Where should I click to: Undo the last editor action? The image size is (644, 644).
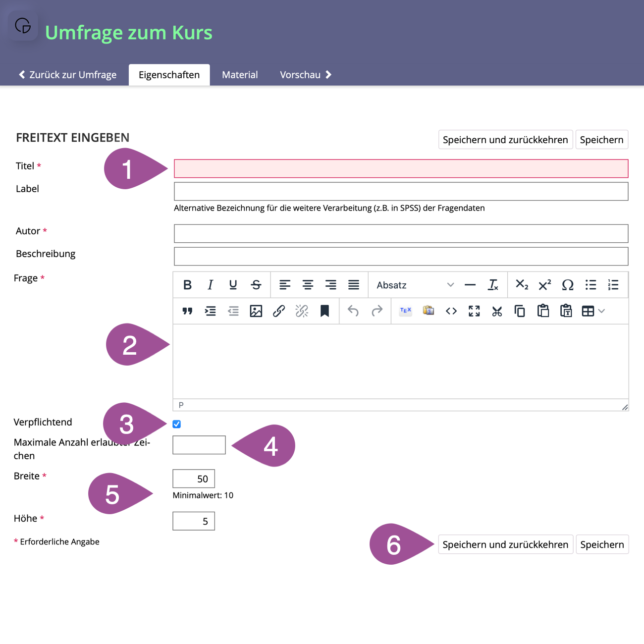tap(353, 311)
